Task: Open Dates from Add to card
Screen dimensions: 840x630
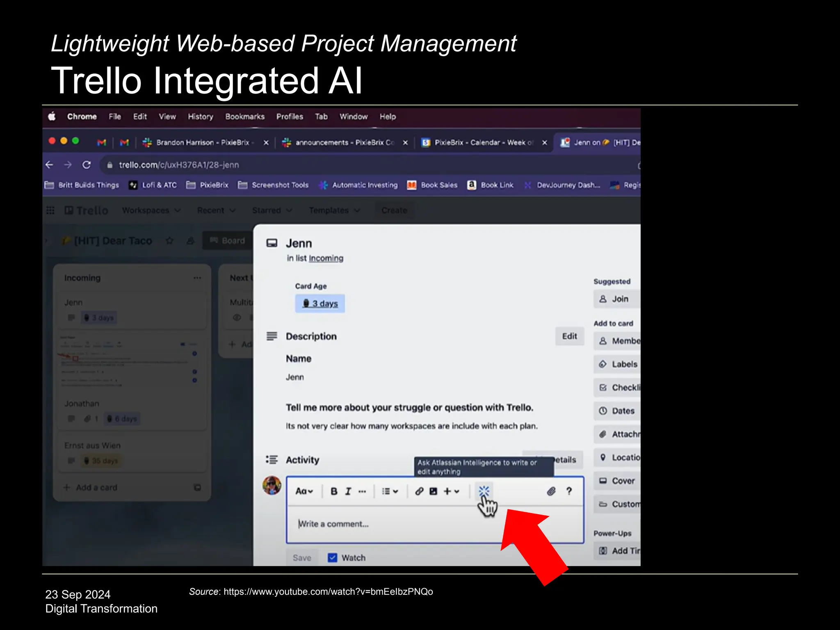Action: pos(616,411)
